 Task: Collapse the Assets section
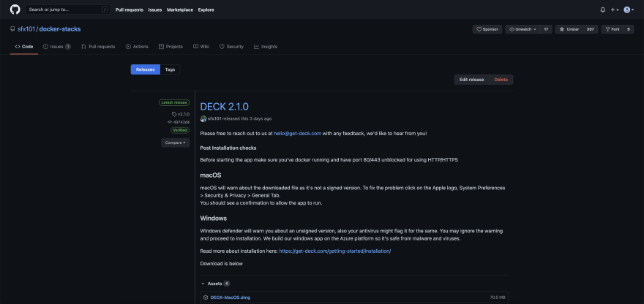pyautogui.click(x=215, y=284)
